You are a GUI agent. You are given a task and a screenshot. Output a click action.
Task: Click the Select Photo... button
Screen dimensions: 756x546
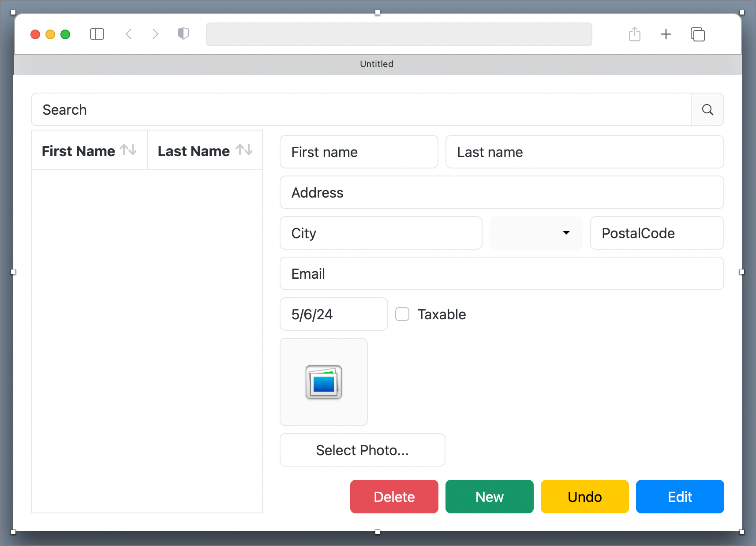[x=362, y=450]
